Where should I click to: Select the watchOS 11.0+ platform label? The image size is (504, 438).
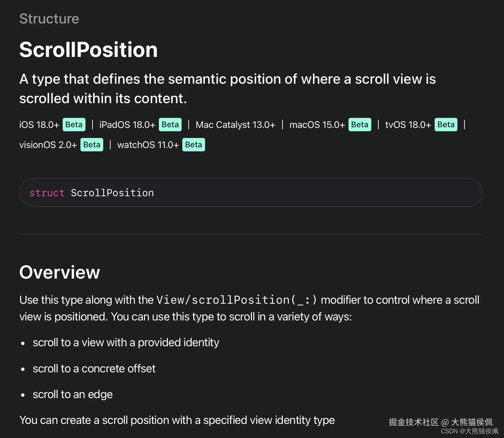tap(148, 145)
